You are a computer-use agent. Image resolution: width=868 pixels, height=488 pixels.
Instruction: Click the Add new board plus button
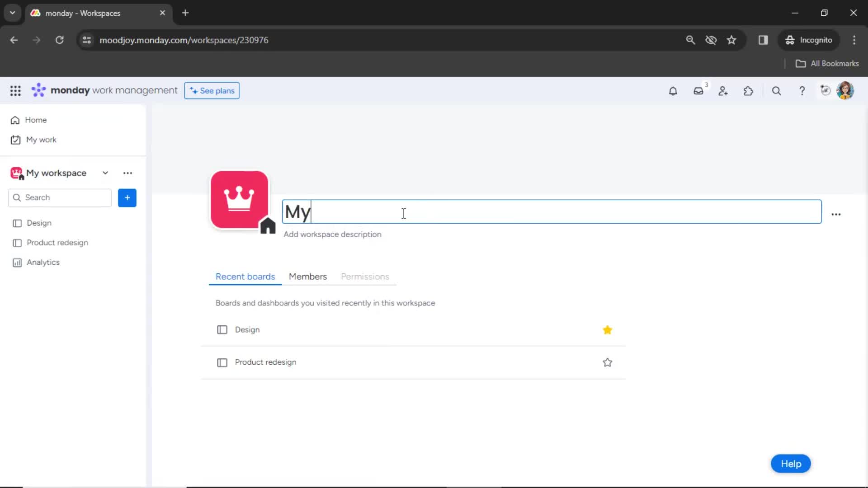(x=127, y=197)
